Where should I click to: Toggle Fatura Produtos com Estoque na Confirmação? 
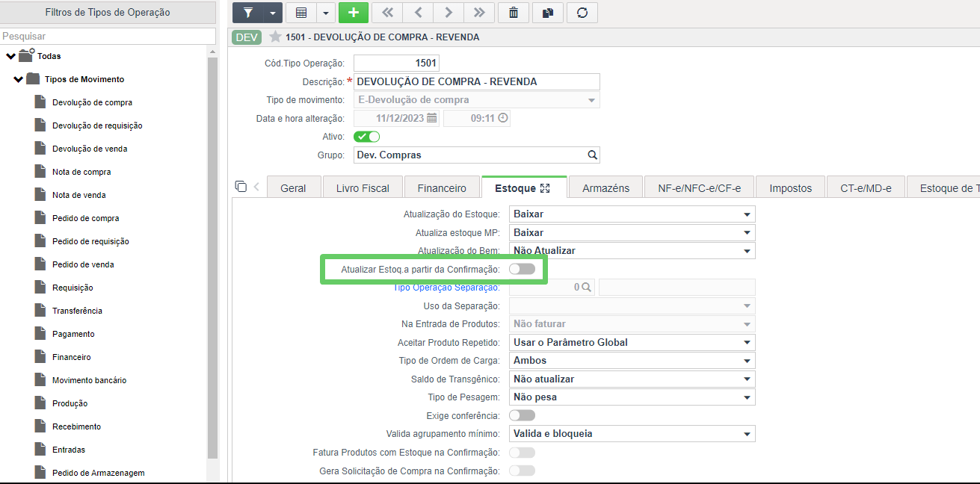(522, 453)
